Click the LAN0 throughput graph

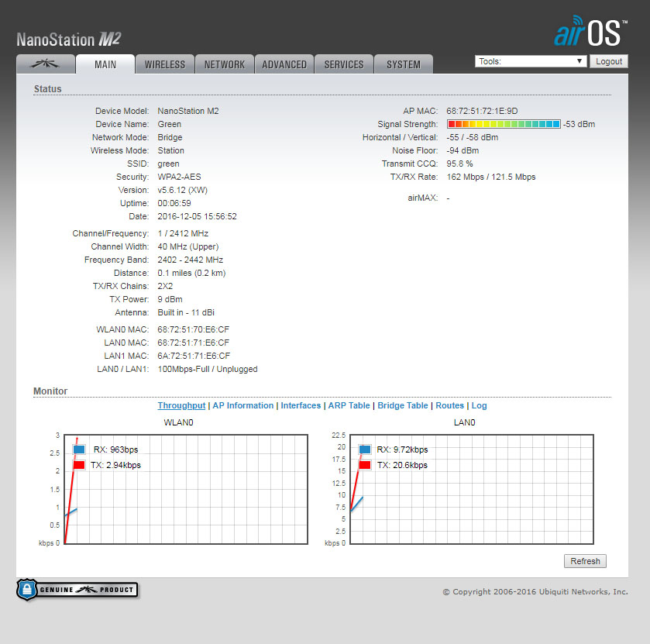472,489
